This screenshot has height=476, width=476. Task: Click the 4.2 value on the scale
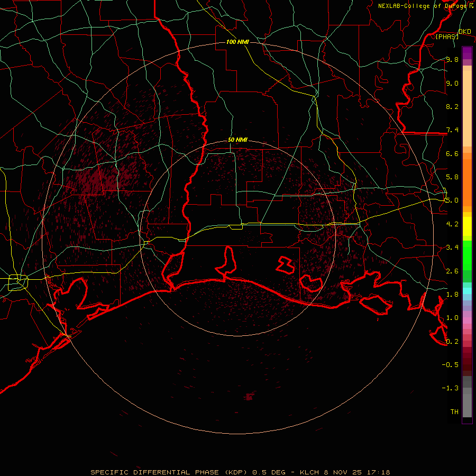tap(452, 224)
